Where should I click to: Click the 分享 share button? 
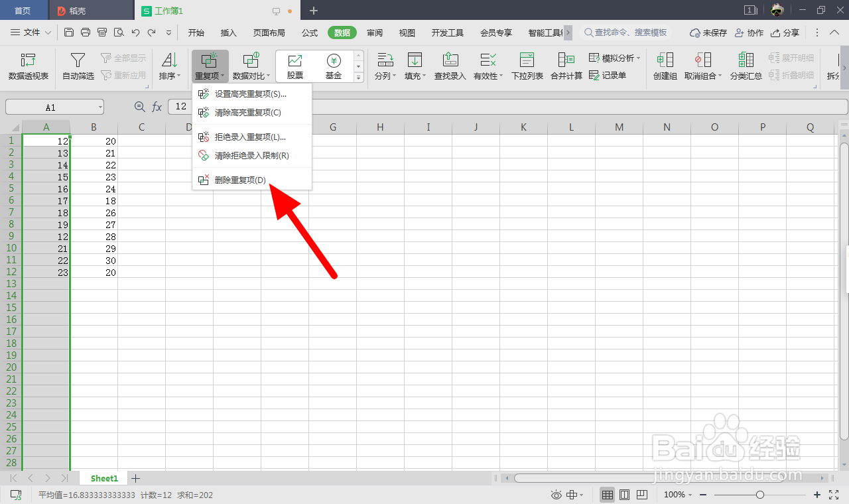pyautogui.click(x=785, y=32)
